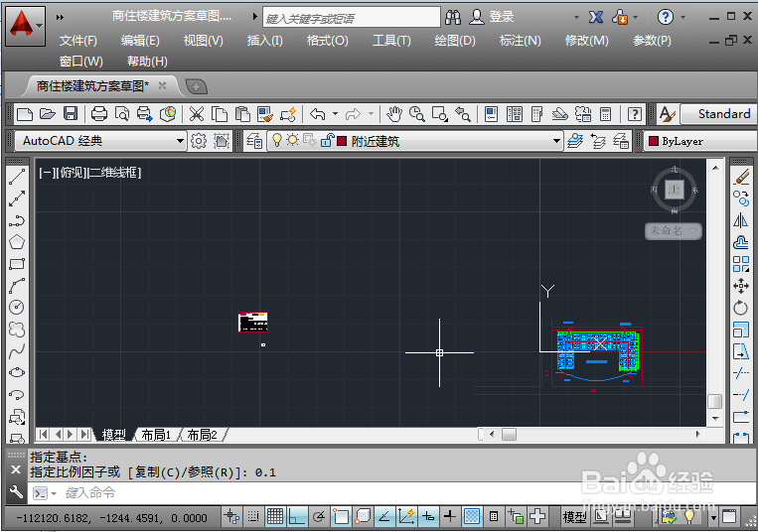Select the Line tool in the draw toolbar

tap(17, 177)
